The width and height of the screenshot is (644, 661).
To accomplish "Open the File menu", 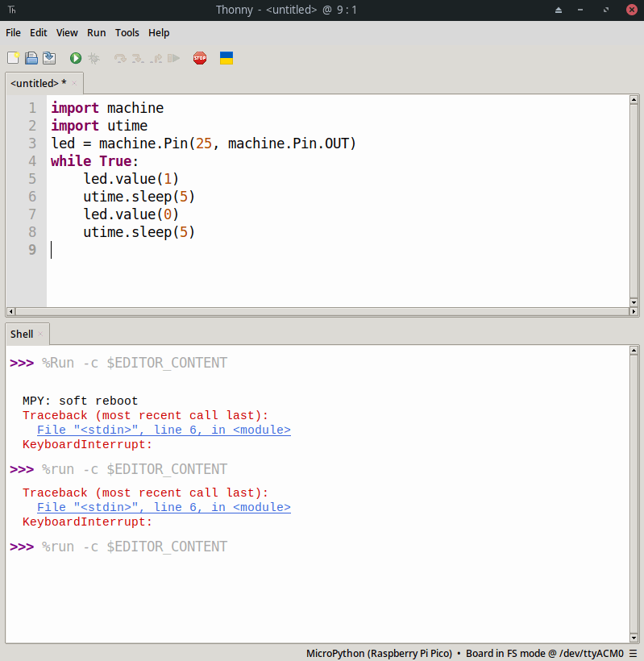I will (13, 32).
